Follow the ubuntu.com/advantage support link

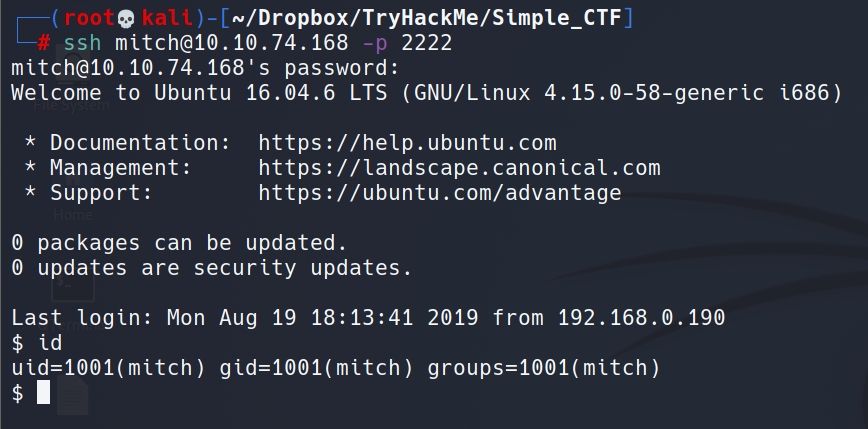[x=439, y=192]
